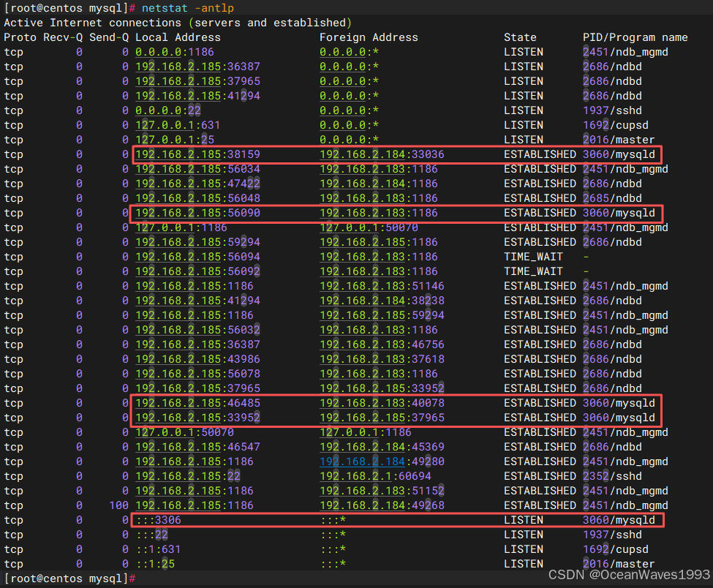Click local address 192.168.2.185:38159
713x588 pixels.
(197, 154)
